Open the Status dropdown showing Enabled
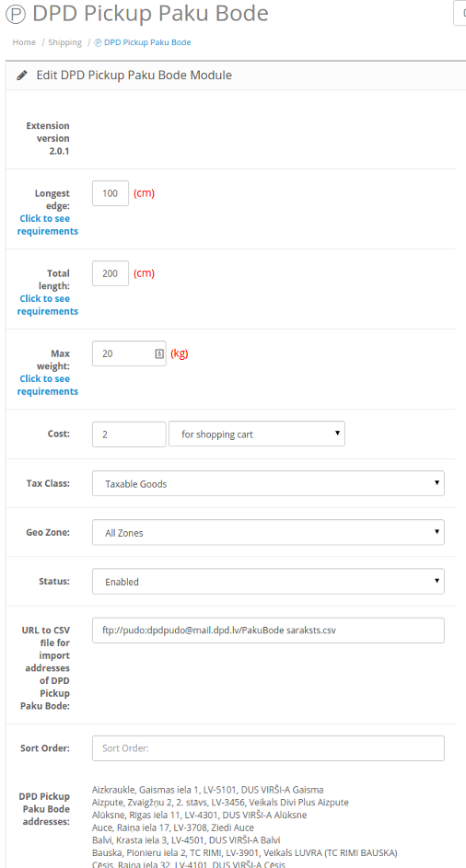466x868 pixels. (268, 582)
